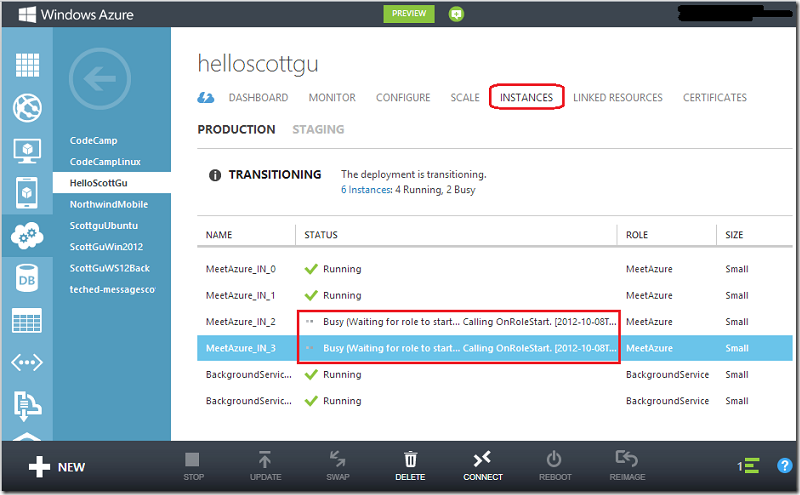Open Storage table icon in sidebar
This screenshot has width=800, height=495.
[27, 320]
